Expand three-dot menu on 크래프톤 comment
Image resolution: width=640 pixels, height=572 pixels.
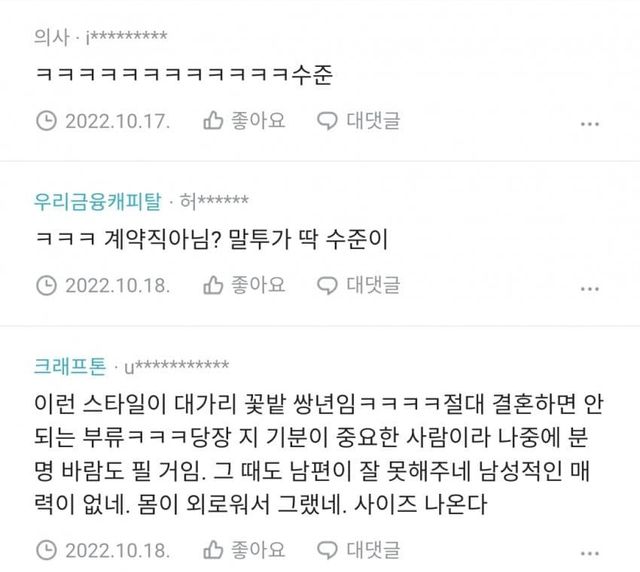pos(590,553)
